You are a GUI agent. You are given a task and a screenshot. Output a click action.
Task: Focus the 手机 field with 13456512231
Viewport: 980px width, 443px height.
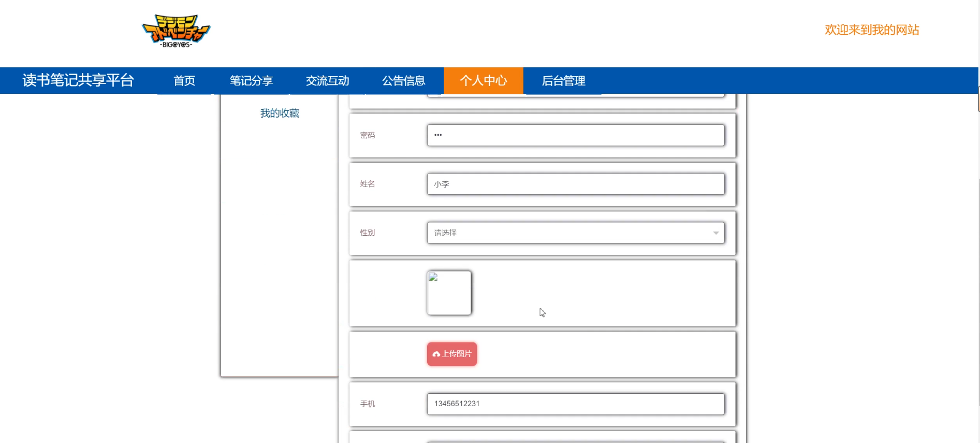pos(576,404)
